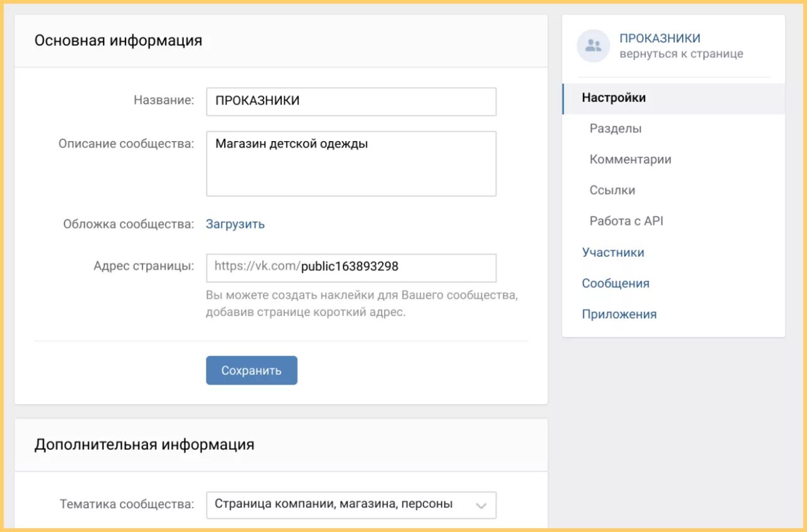Click the 'Описание сообщества:' label
Image resolution: width=807 pixels, height=532 pixels.
pos(126,144)
